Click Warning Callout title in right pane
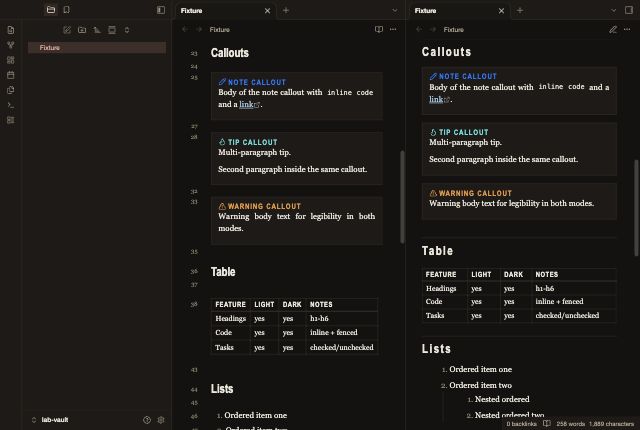Viewport: 640px width, 430px height. pos(475,193)
